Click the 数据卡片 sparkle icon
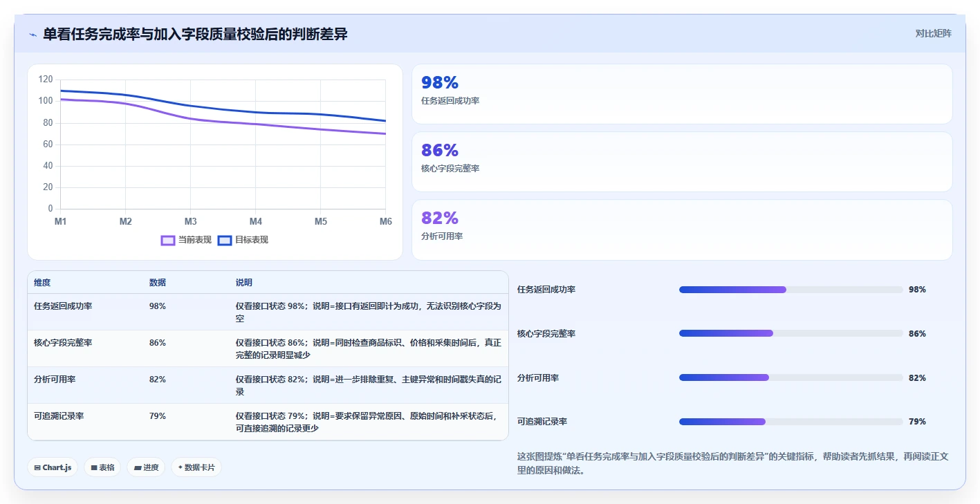 tap(180, 467)
